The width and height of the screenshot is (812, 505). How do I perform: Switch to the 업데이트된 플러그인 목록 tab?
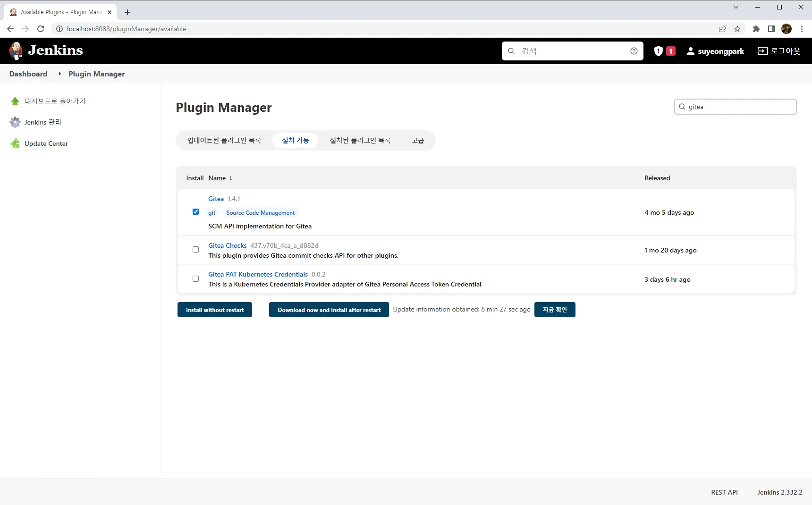click(x=224, y=140)
